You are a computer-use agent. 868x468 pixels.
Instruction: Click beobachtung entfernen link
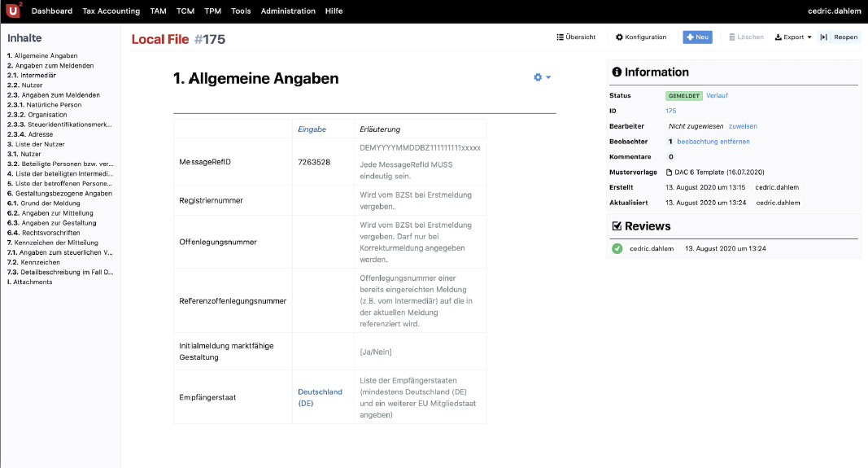tap(713, 142)
